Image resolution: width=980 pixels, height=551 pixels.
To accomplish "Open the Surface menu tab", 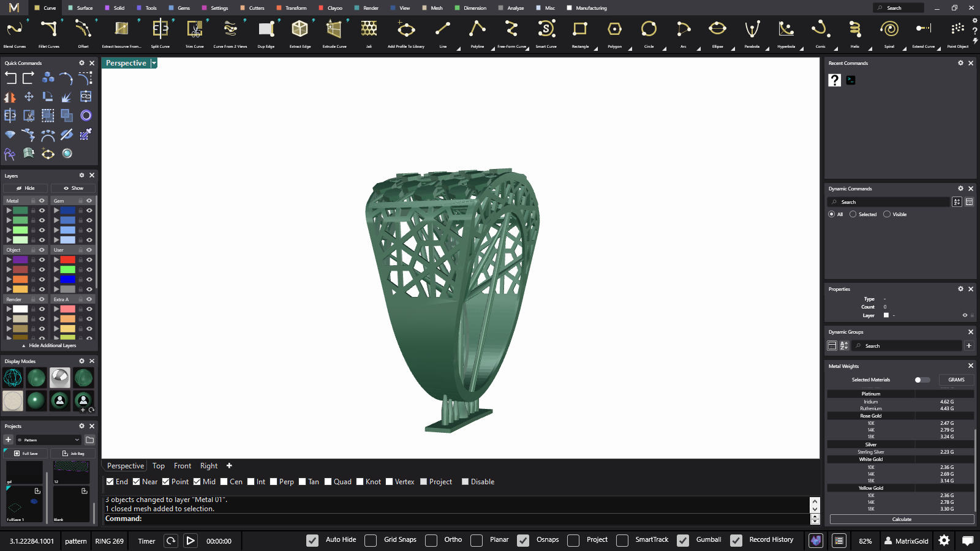I will point(80,8).
